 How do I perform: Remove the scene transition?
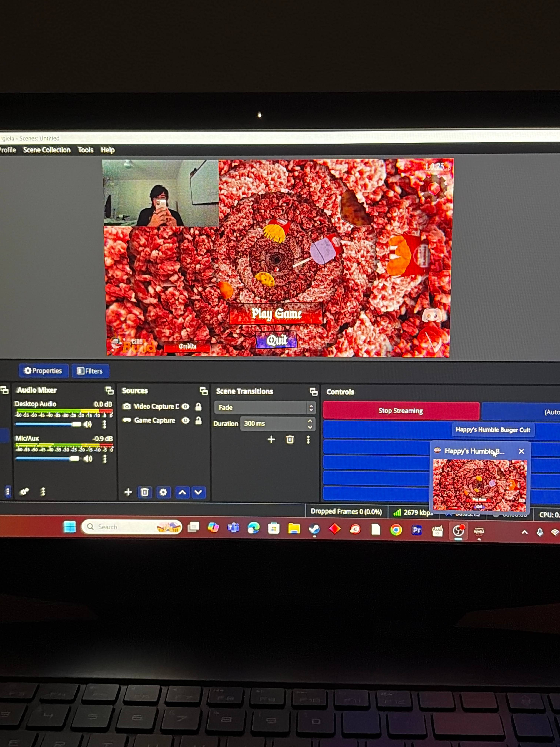point(290,439)
